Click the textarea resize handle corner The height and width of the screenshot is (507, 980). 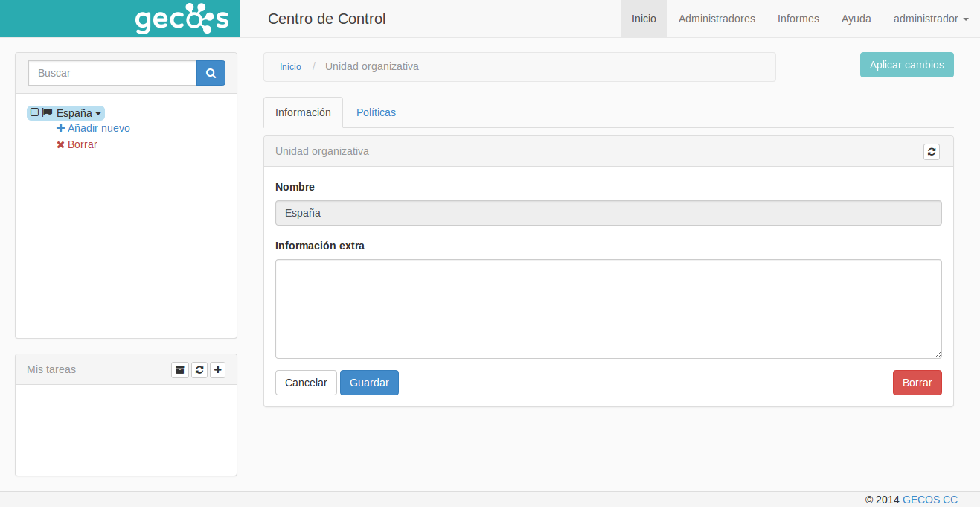[938, 354]
